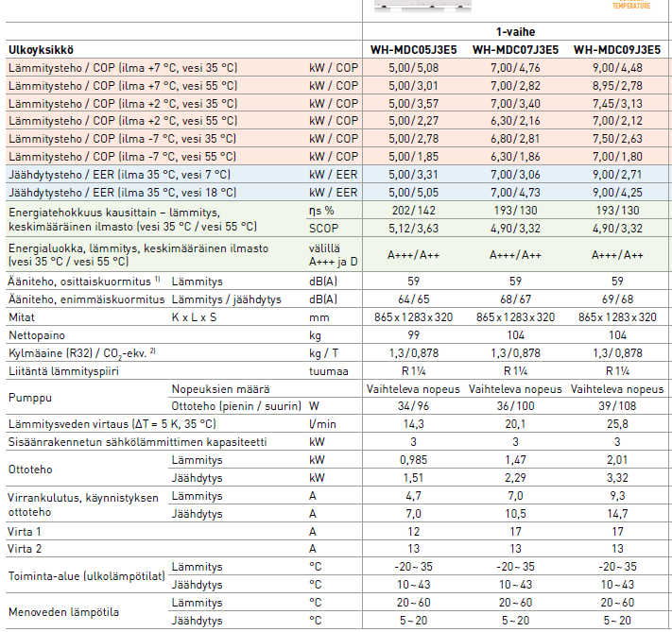The image size is (672, 632).
Task: Click the Virta 1 row label
Action: pyautogui.click(x=26, y=531)
